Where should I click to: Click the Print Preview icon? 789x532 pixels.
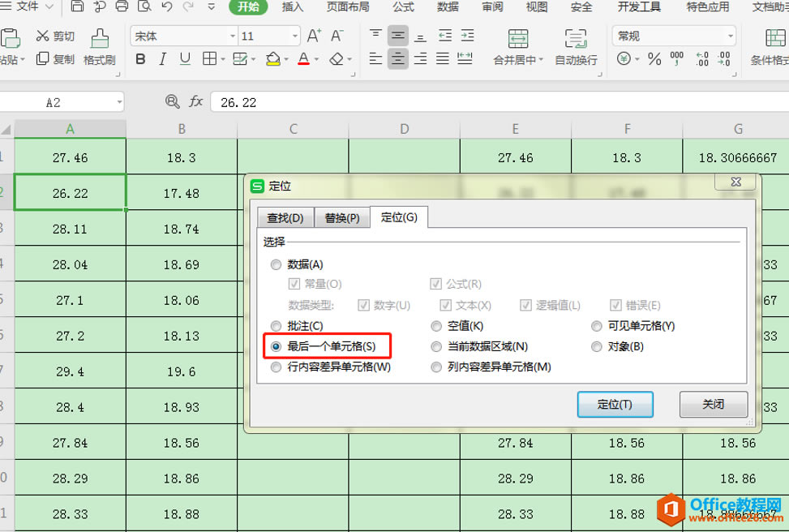144,6
